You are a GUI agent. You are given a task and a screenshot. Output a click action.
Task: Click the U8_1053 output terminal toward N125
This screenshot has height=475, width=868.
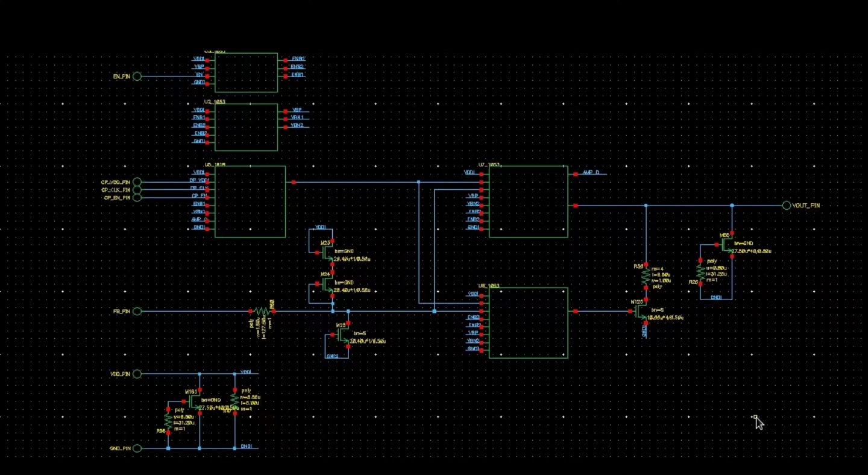point(576,312)
